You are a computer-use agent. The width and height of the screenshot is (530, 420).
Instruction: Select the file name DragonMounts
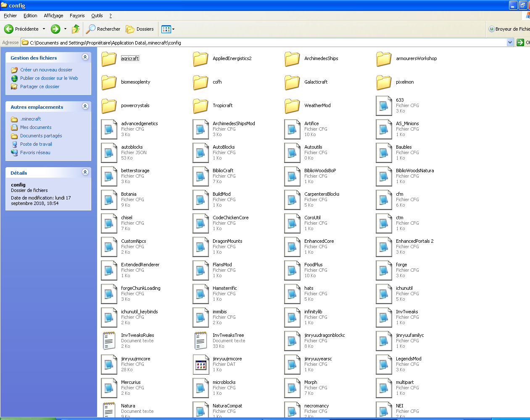click(x=227, y=241)
